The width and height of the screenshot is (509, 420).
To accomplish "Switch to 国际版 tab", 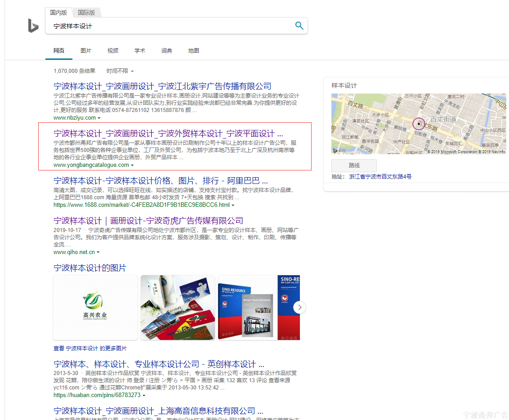I will 86,12.
